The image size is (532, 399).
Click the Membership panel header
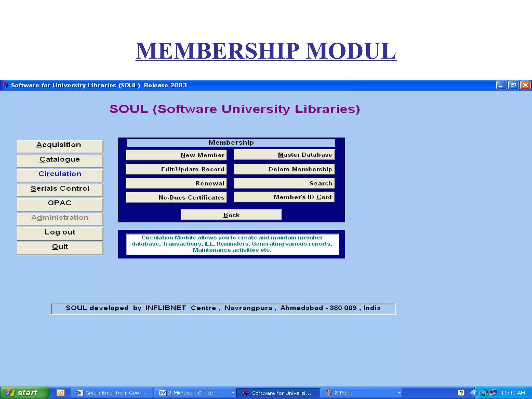[231, 143]
